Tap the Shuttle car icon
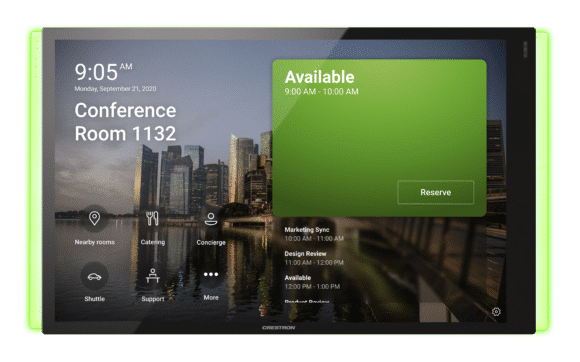The image size is (580, 362). (94, 276)
